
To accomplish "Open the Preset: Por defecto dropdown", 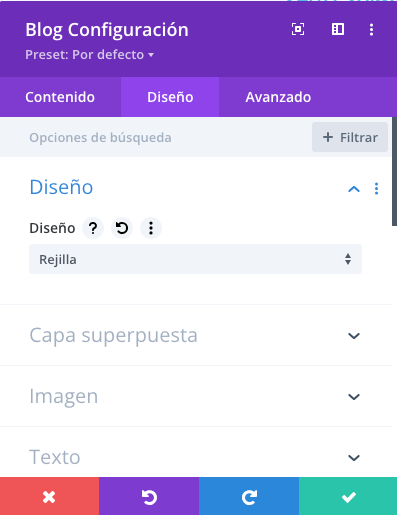I will [x=90, y=55].
